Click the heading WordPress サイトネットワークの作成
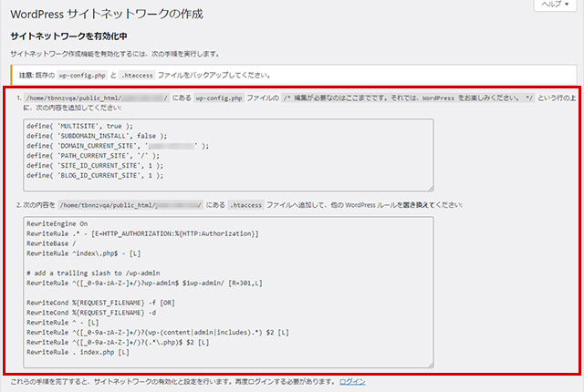The width and height of the screenshot is (584, 392). [107, 15]
